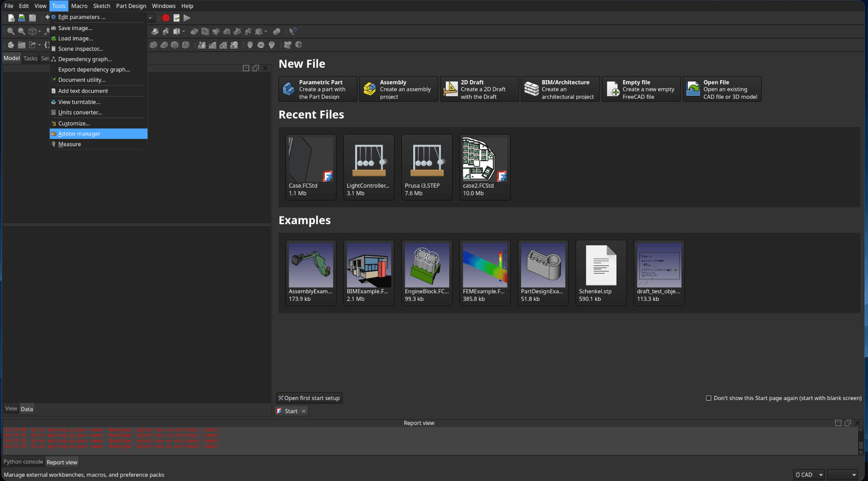Click the Chamfer tool icon
868x481 pixels.
tap(164, 45)
